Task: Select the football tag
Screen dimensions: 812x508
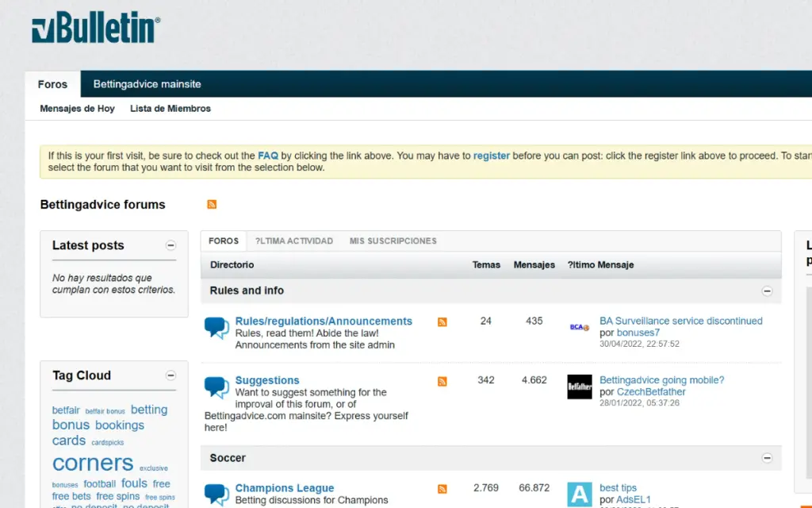Action: point(100,483)
